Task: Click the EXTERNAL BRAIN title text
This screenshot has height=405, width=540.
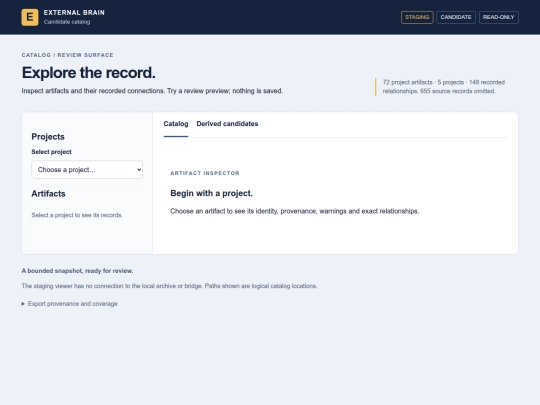Action: tap(74, 13)
